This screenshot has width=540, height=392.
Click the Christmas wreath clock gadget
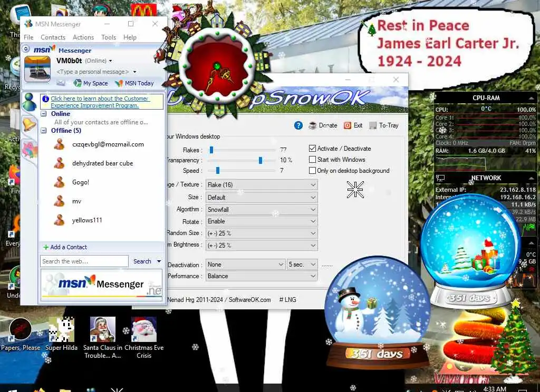tap(217, 65)
